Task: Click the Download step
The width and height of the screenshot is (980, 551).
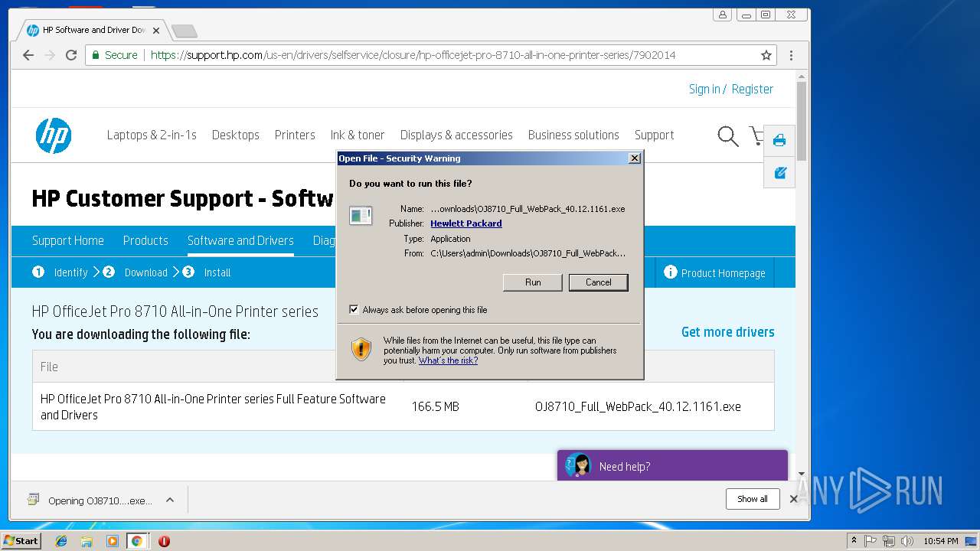Action: click(x=145, y=272)
